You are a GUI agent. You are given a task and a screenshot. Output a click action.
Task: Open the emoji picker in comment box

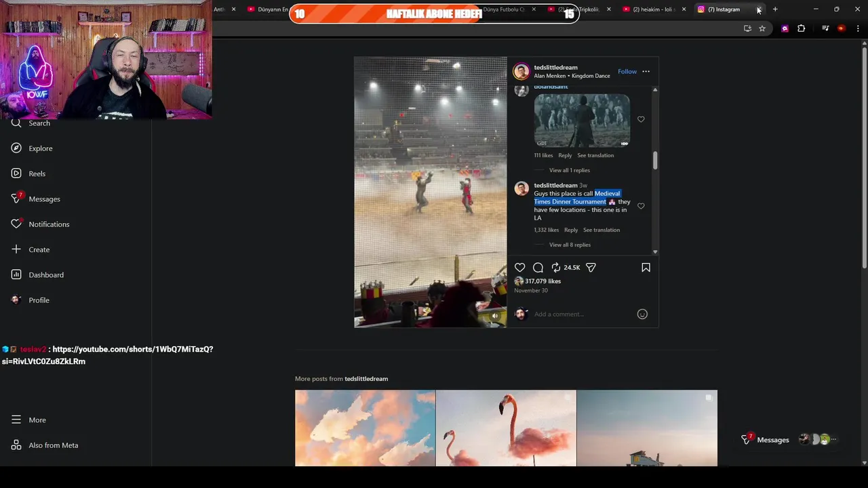point(642,314)
